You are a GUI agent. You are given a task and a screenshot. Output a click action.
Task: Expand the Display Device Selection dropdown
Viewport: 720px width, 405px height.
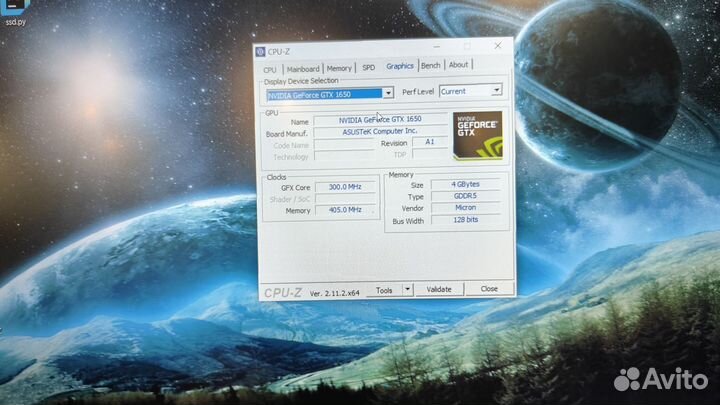click(x=388, y=93)
